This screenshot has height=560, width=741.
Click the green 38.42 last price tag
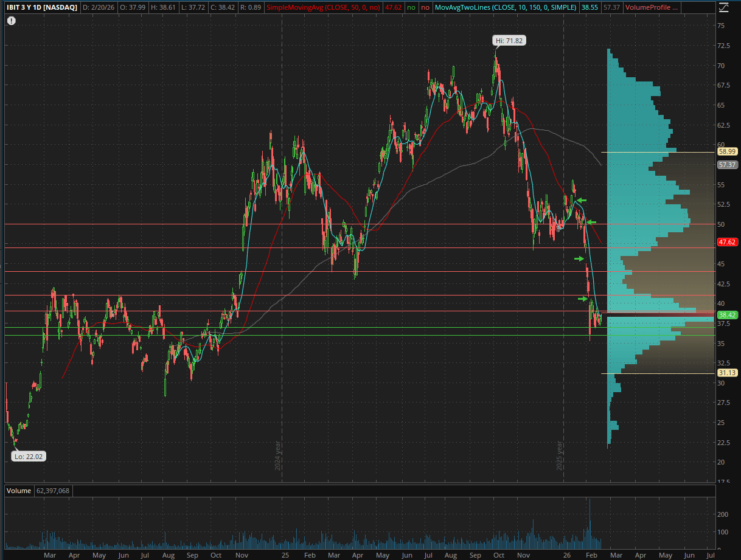click(727, 315)
